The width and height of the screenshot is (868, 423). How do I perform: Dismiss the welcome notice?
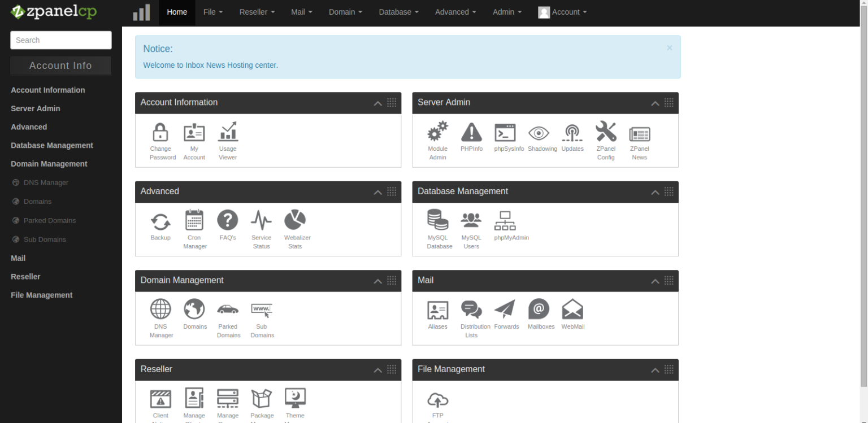669,47
